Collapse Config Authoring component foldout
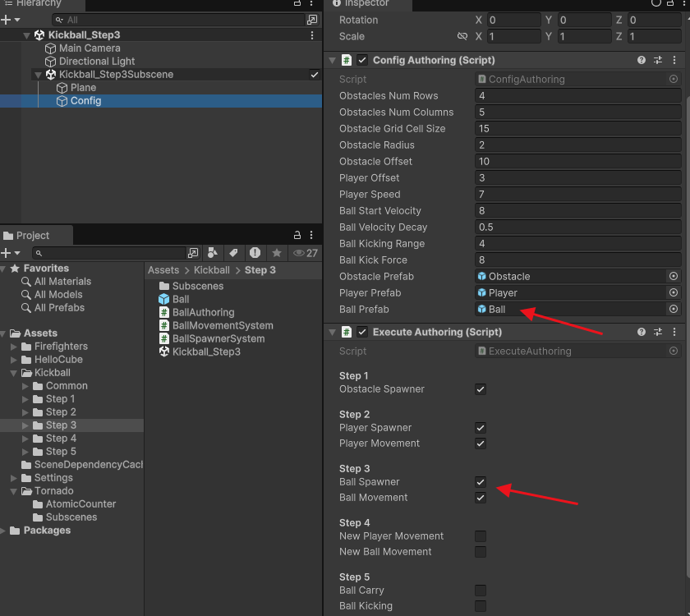690x616 pixels. 332,61
